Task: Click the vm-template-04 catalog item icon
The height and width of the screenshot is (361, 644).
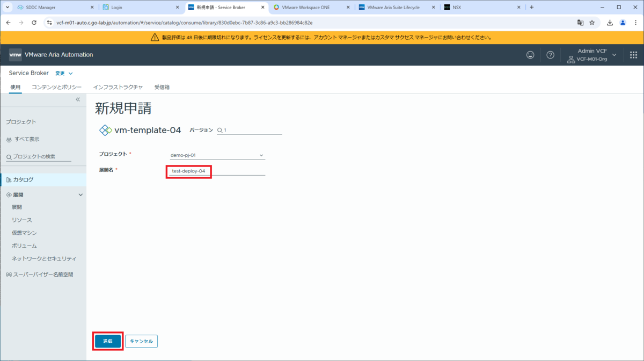Action: coord(106,130)
